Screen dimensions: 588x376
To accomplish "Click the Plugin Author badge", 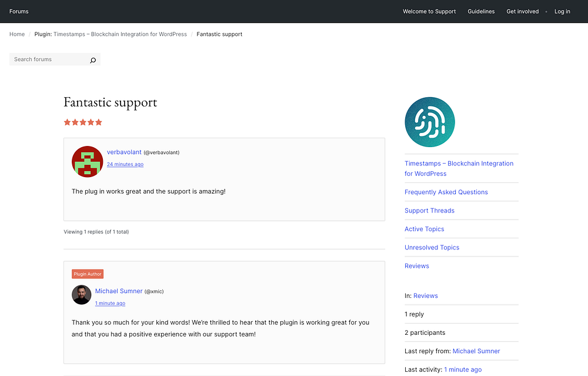I will point(88,274).
